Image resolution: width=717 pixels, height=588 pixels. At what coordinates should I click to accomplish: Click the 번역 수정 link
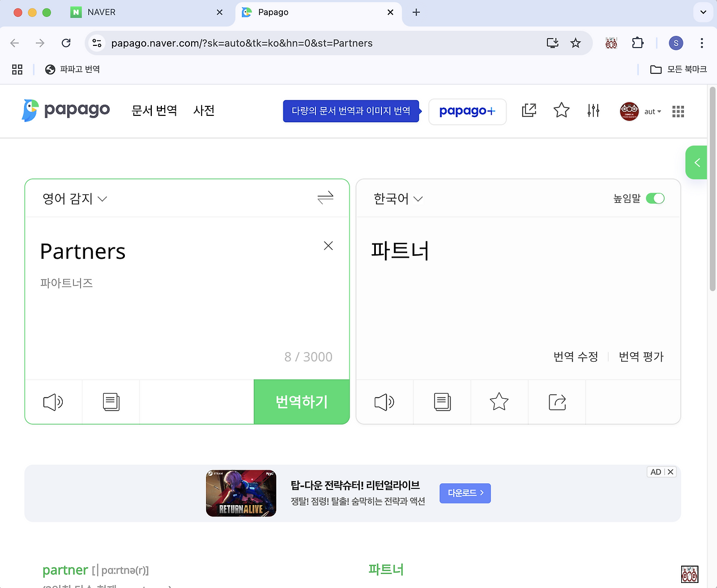coord(575,357)
